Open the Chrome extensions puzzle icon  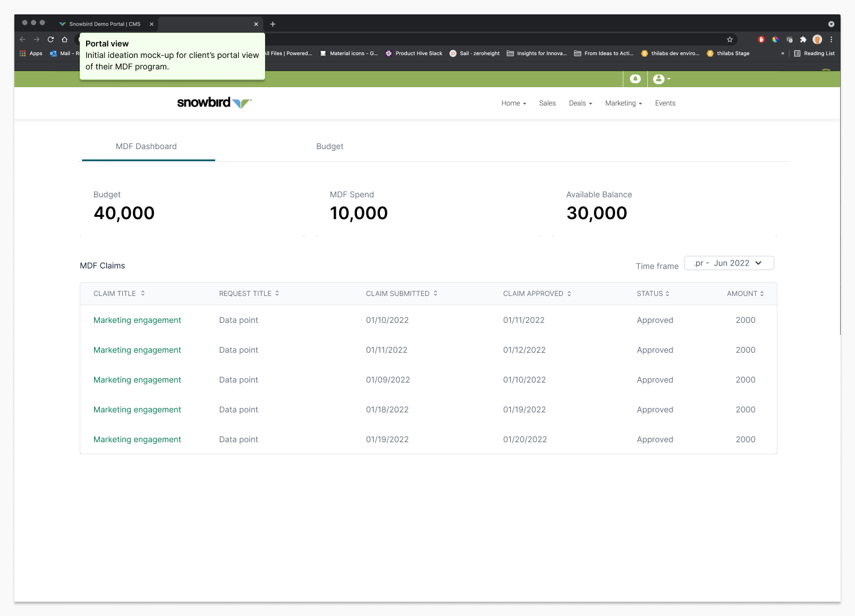pyautogui.click(x=803, y=40)
